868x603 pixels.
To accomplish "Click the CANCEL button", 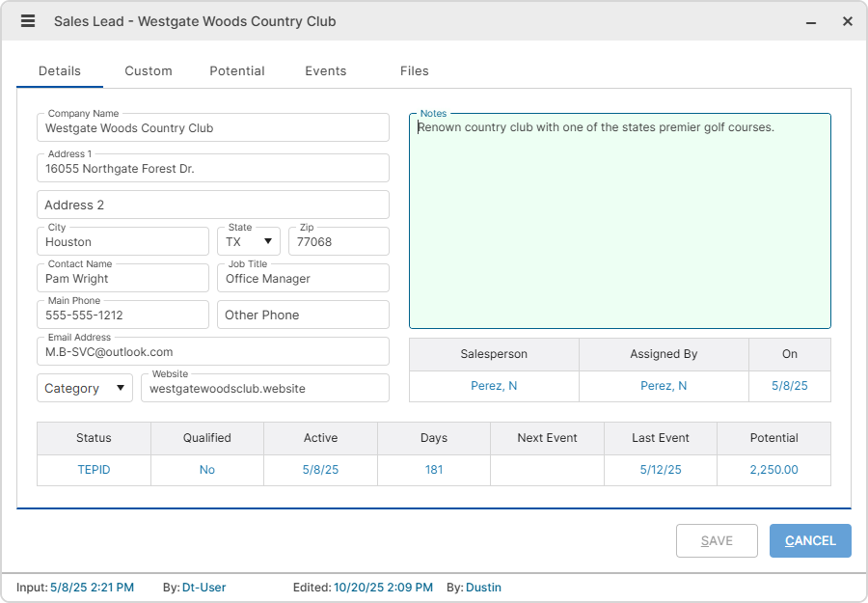I will [810, 540].
